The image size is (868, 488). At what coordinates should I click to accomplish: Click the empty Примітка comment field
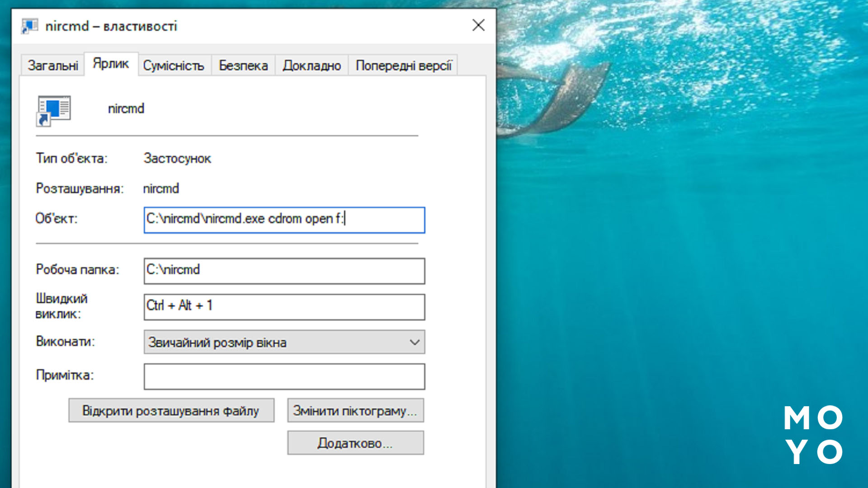coord(284,376)
